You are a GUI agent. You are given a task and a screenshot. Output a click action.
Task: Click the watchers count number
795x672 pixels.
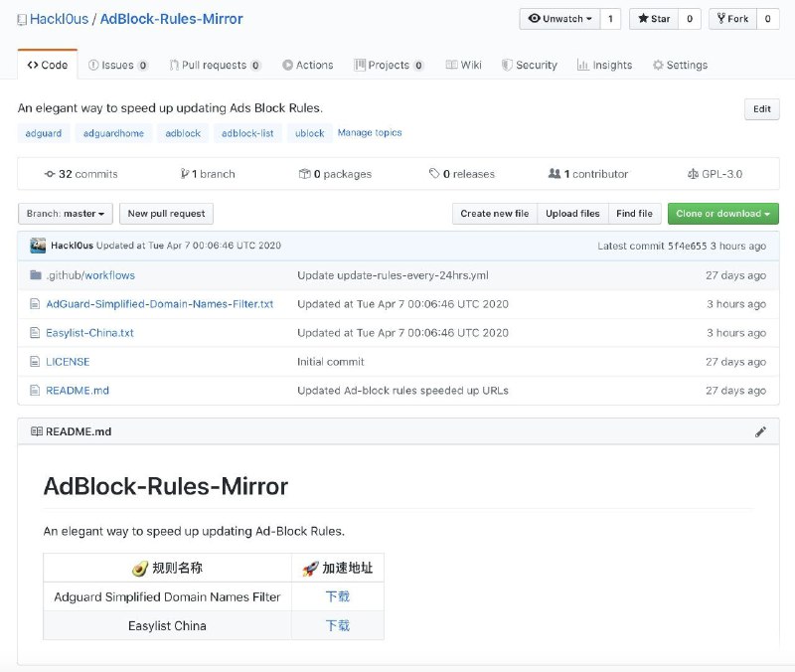pos(610,19)
